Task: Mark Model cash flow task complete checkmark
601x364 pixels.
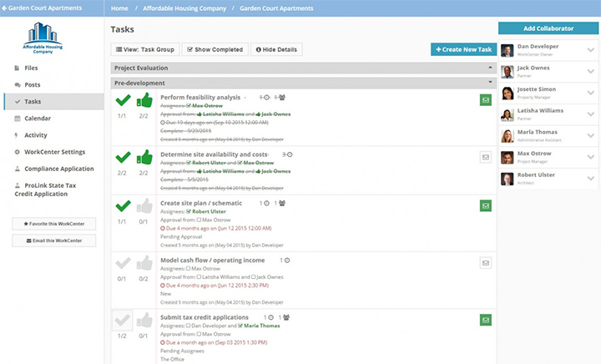Action: (122, 263)
